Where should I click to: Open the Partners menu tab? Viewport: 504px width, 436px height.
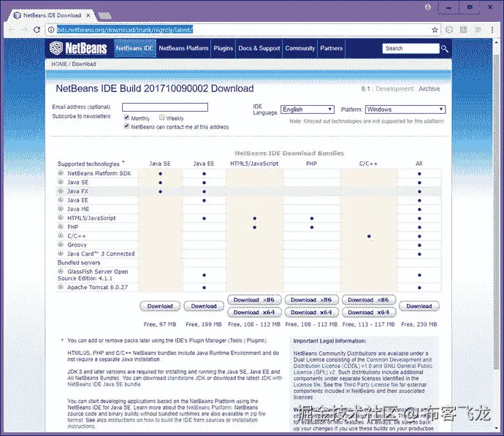(332, 48)
